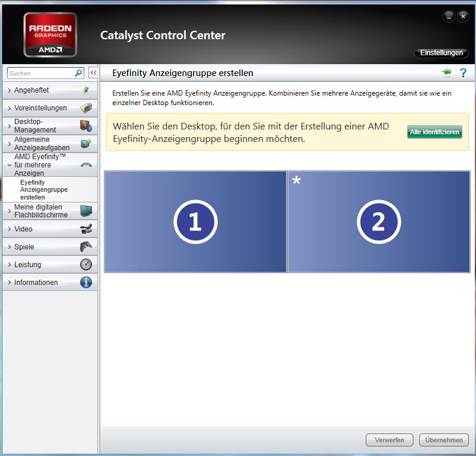
Task: Open the Voreinstellungen menu entry
Action: click(x=50, y=108)
